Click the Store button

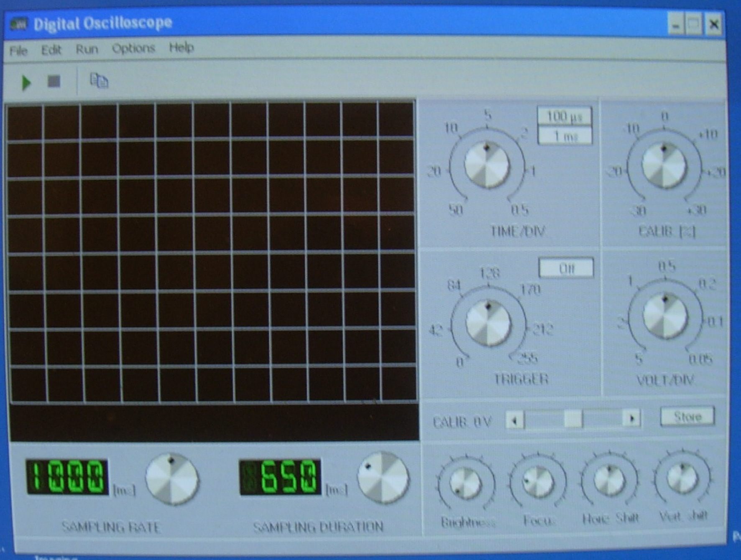(687, 416)
